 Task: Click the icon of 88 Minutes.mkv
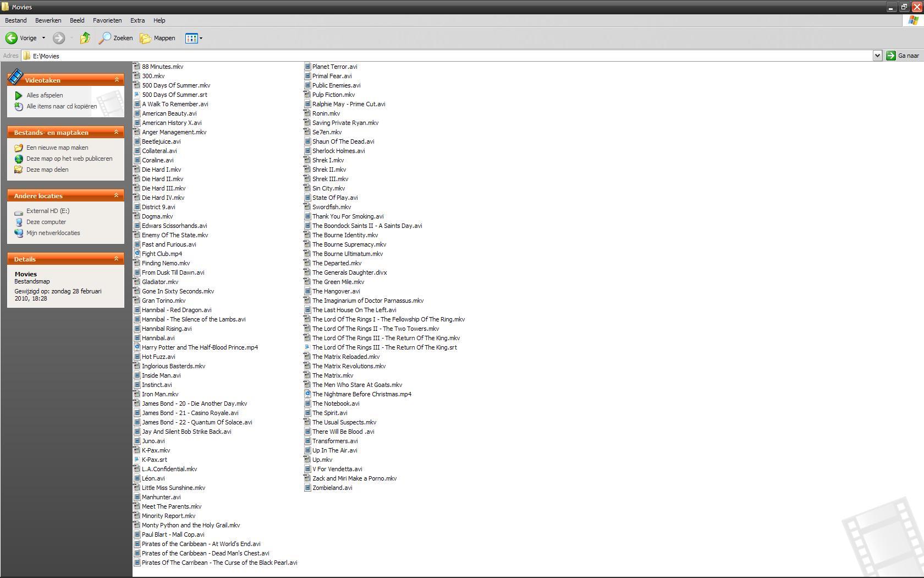137,67
